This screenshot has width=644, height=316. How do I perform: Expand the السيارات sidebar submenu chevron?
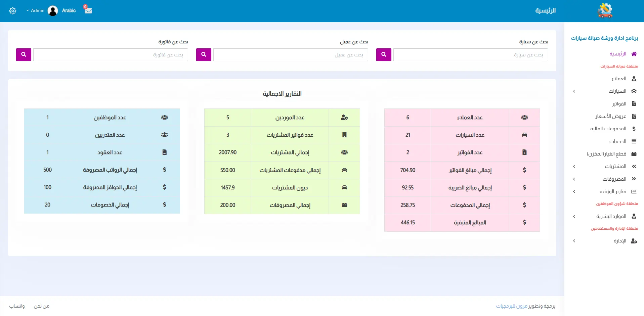[x=574, y=91]
